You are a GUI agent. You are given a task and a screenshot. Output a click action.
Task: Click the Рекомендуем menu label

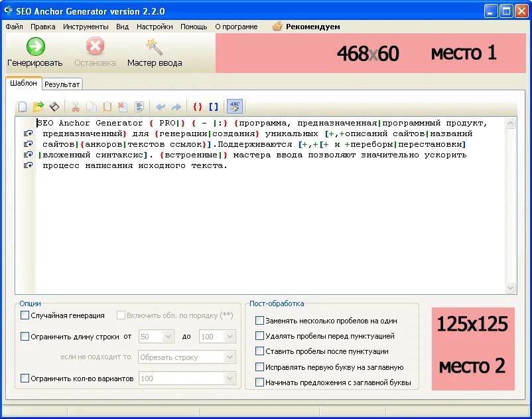[313, 27]
